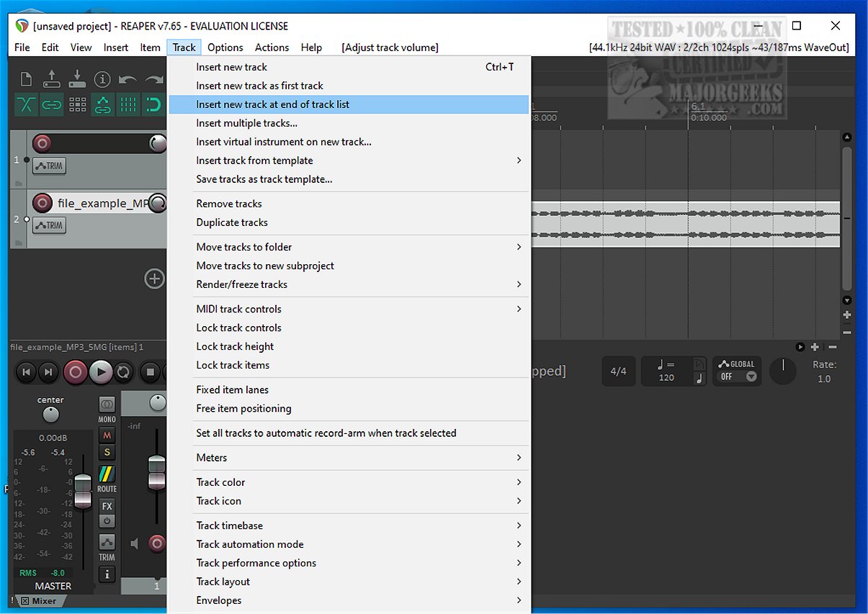This screenshot has width=868, height=614.
Task: Open the Actions menu
Action: pos(272,48)
